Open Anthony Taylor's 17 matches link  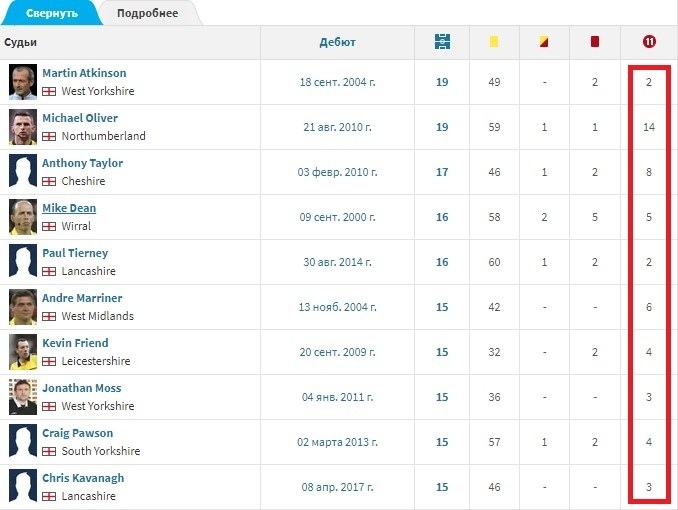coord(442,172)
